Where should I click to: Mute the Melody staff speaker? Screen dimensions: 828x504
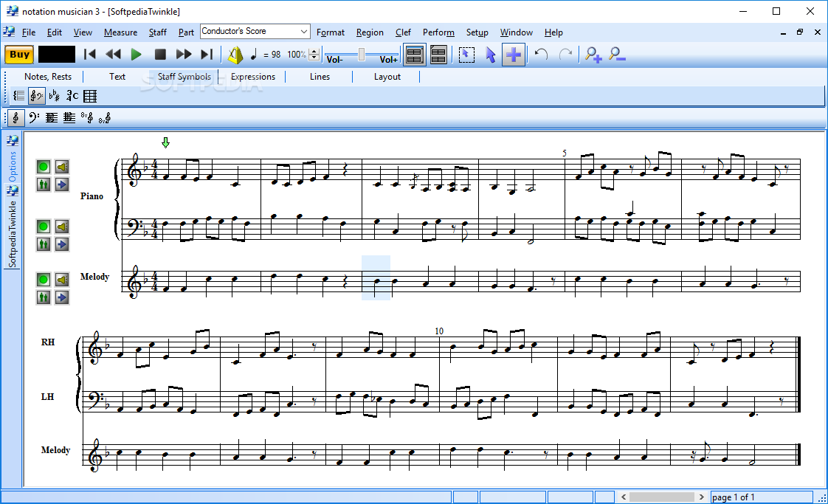click(62, 280)
